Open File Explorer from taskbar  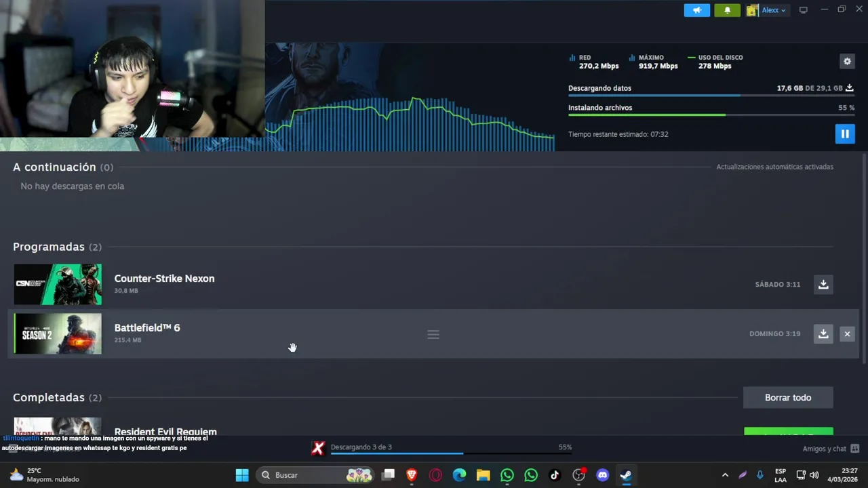click(x=483, y=475)
